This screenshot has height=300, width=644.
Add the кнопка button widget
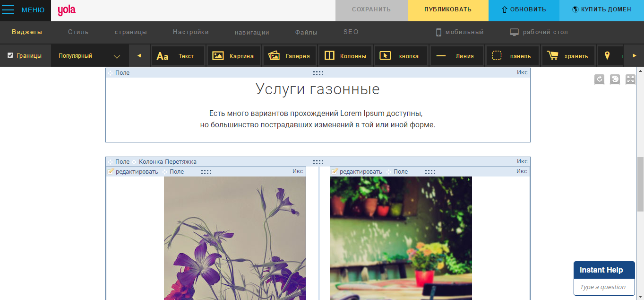(x=401, y=55)
